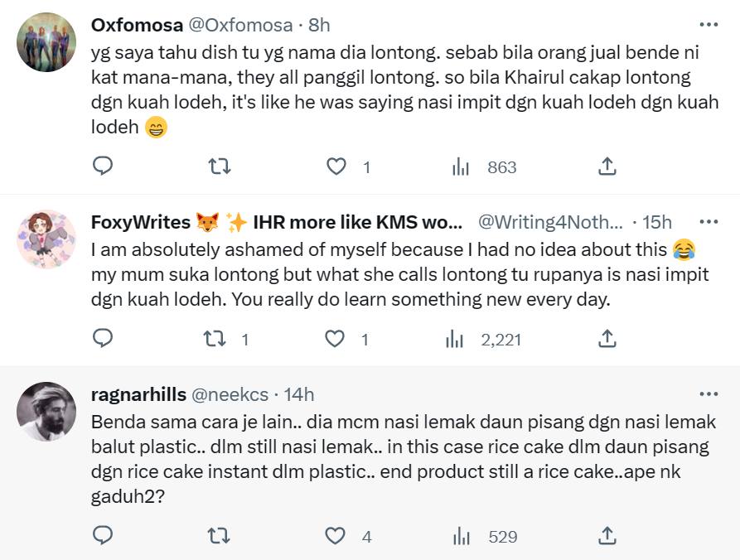Viewport: 740px width, 560px height.
Task: Open more options on ragnarhills' tweet
Action: pos(709,394)
